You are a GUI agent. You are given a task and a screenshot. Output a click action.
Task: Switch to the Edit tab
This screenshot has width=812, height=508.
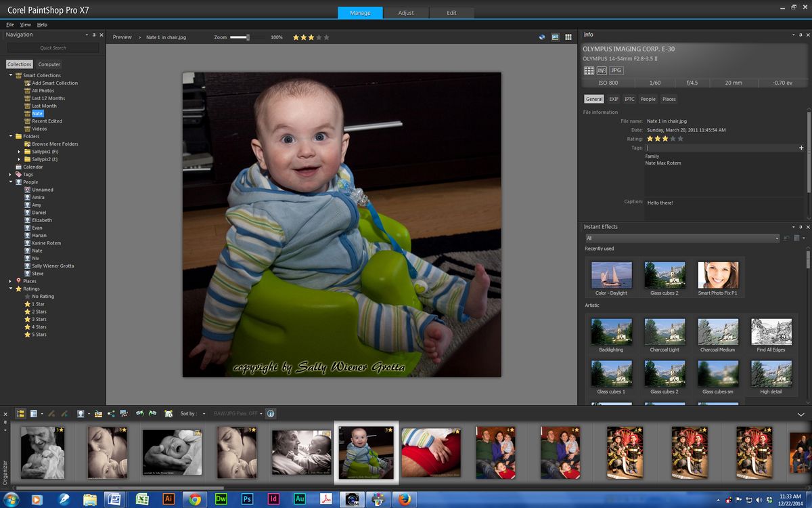pos(451,13)
